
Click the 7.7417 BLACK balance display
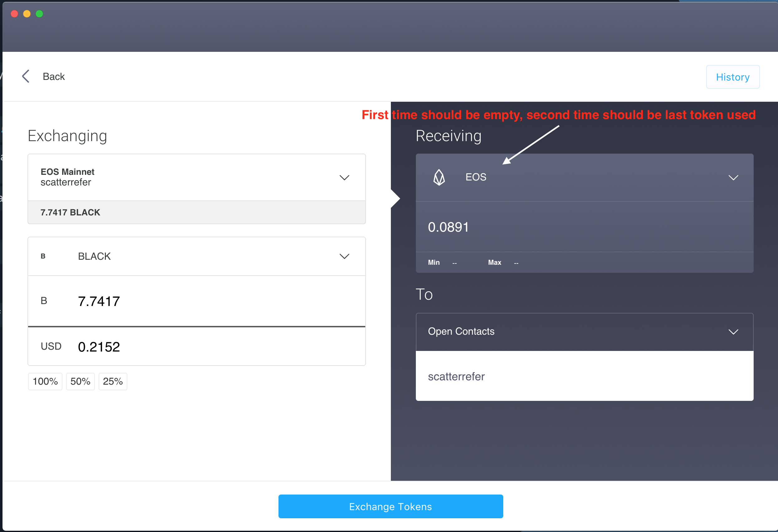pos(70,212)
